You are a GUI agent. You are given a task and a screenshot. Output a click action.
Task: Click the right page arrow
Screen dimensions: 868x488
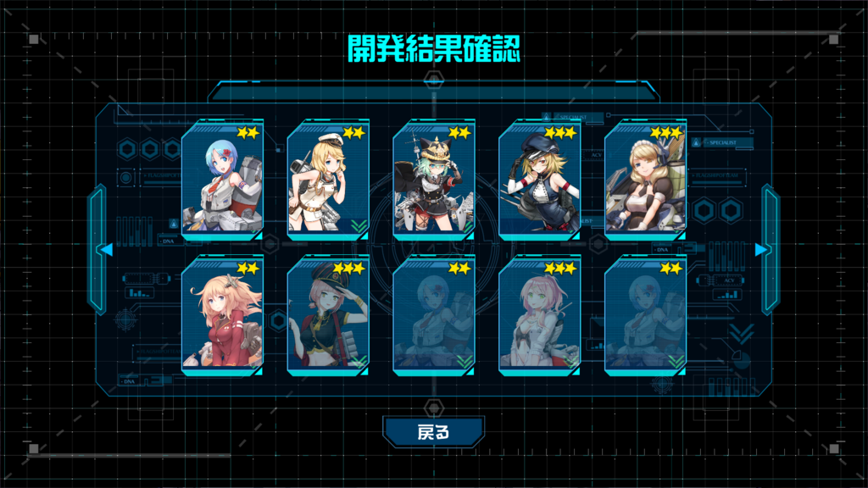(761, 250)
